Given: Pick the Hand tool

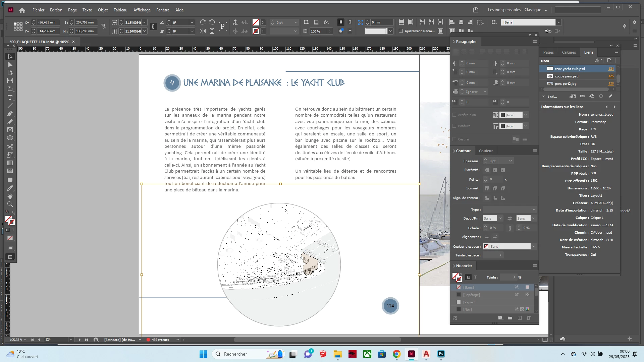Looking at the screenshot, I should tap(10, 196).
